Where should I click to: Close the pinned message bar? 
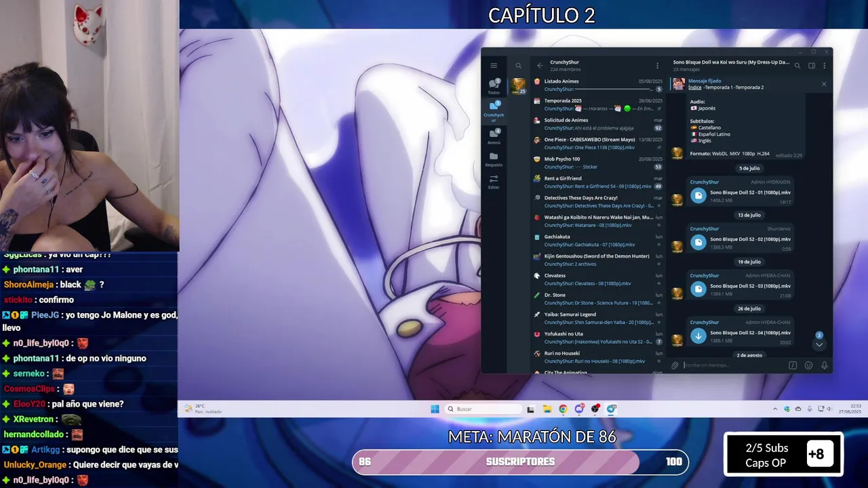click(824, 84)
